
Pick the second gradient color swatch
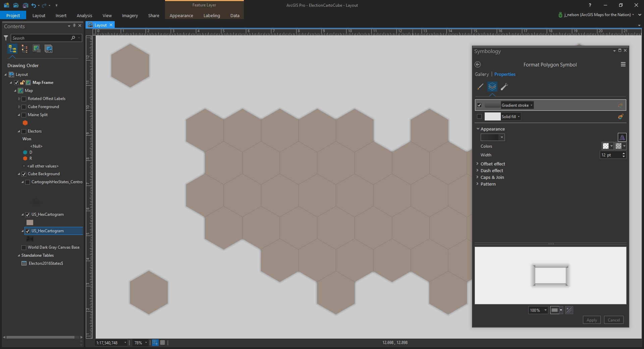point(620,146)
